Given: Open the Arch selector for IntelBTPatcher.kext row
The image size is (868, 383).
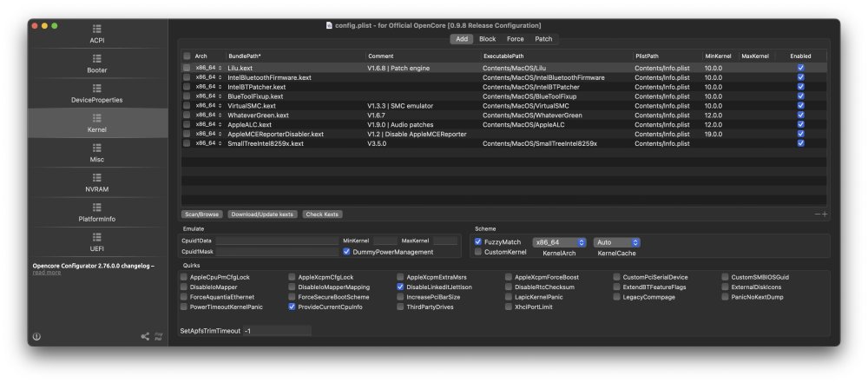Looking at the screenshot, I should pos(208,87).
